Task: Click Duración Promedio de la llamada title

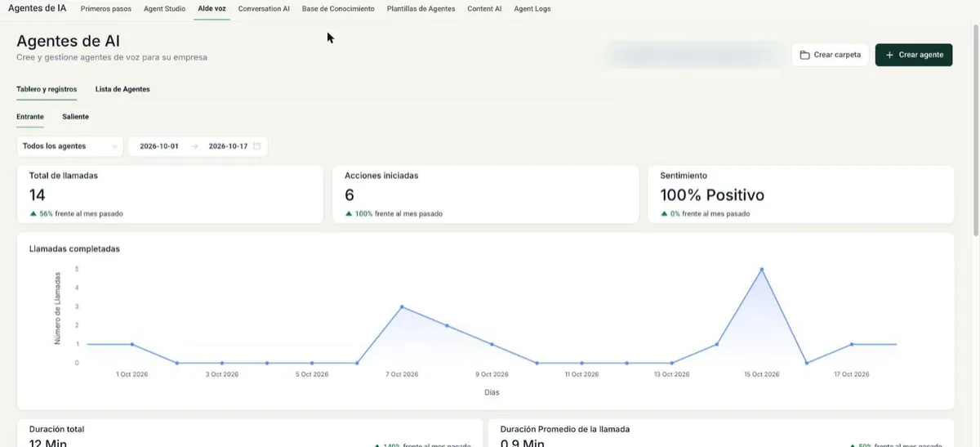Action: [x=565, y=429]
